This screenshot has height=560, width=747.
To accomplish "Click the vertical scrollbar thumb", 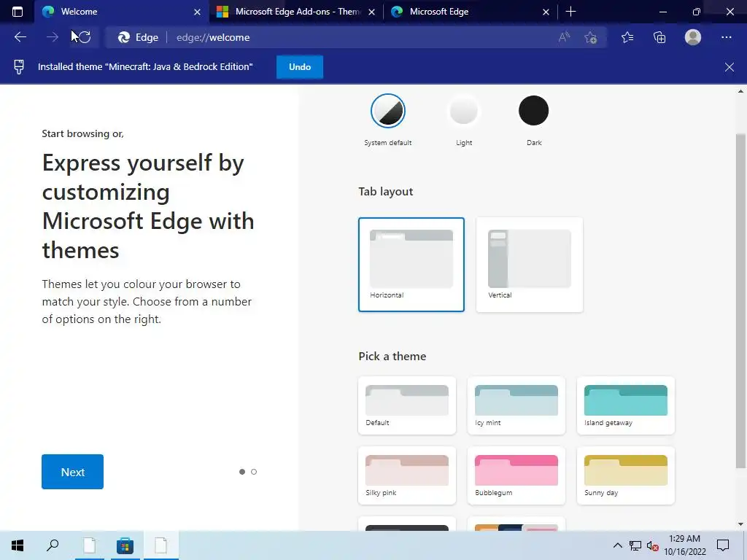I will [x=740, y=300].
